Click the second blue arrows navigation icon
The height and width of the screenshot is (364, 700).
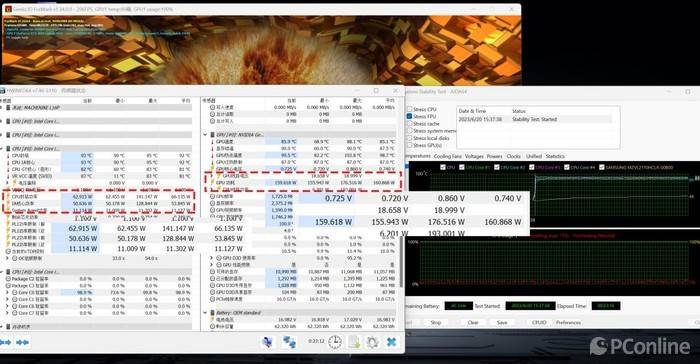[23, 342]
